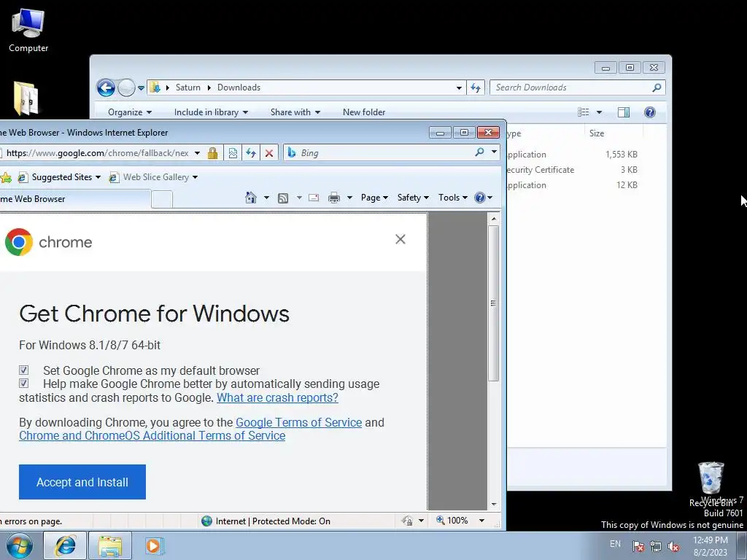Click the Explorer back arrow button
The image size is (747, 560).
(x=106, y=87)
